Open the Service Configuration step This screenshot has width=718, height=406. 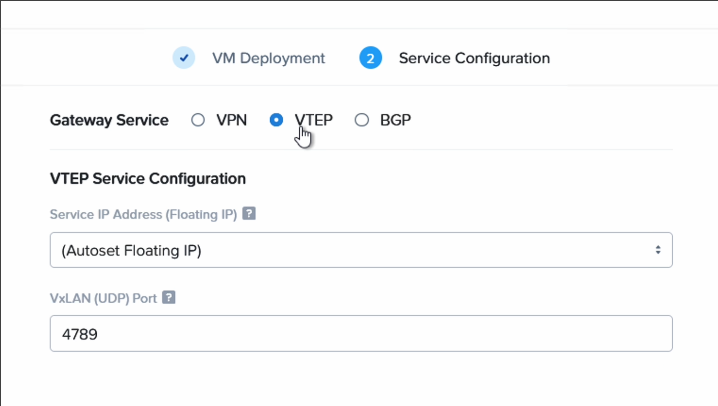click(x=474, y=58)
